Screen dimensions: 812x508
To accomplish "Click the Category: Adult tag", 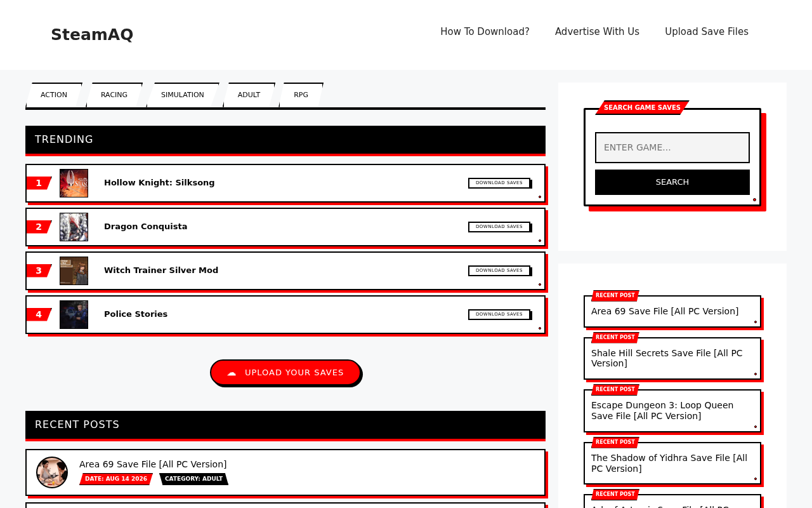I will pos(194,479).
